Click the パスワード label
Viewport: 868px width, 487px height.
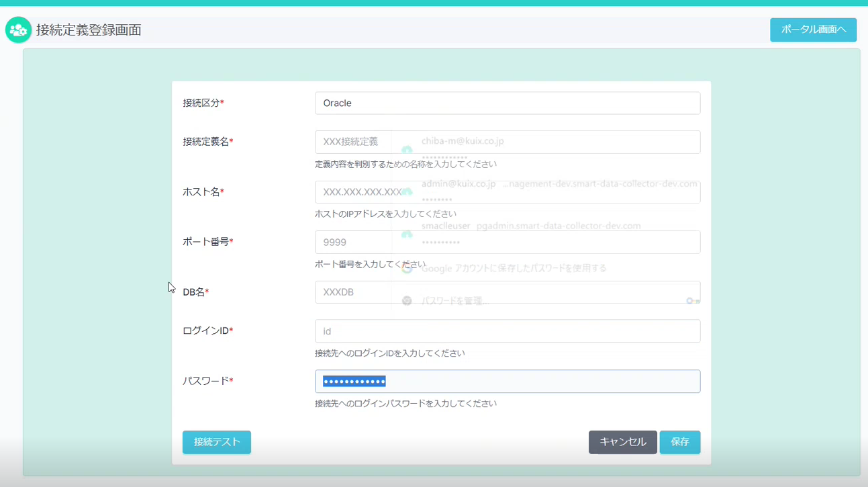[x=208, y=382]
